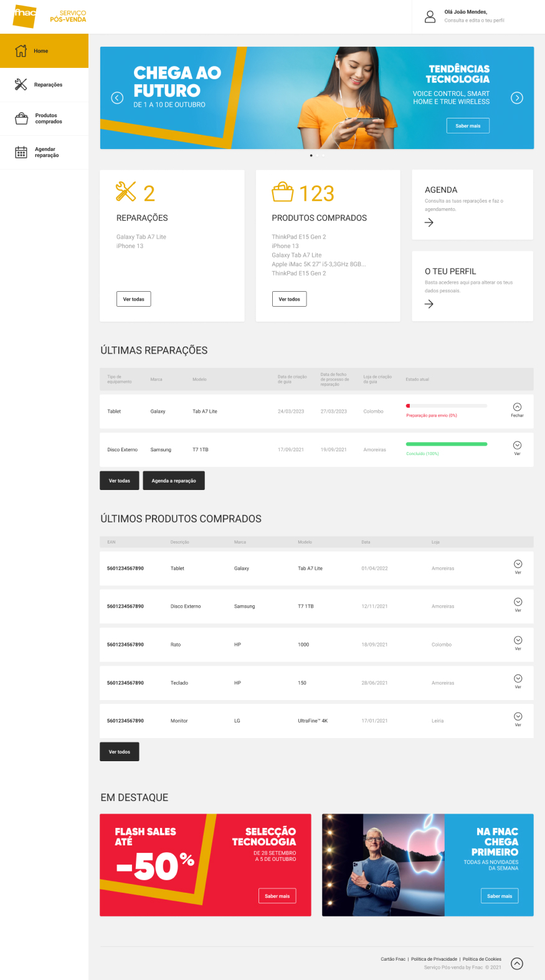
Task: Click the UltraFine 4K model cell
Action: (313, 721)
